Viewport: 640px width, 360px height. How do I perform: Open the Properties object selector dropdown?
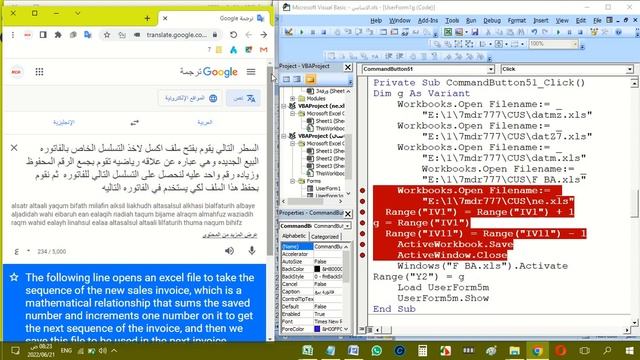pos(347,226)
